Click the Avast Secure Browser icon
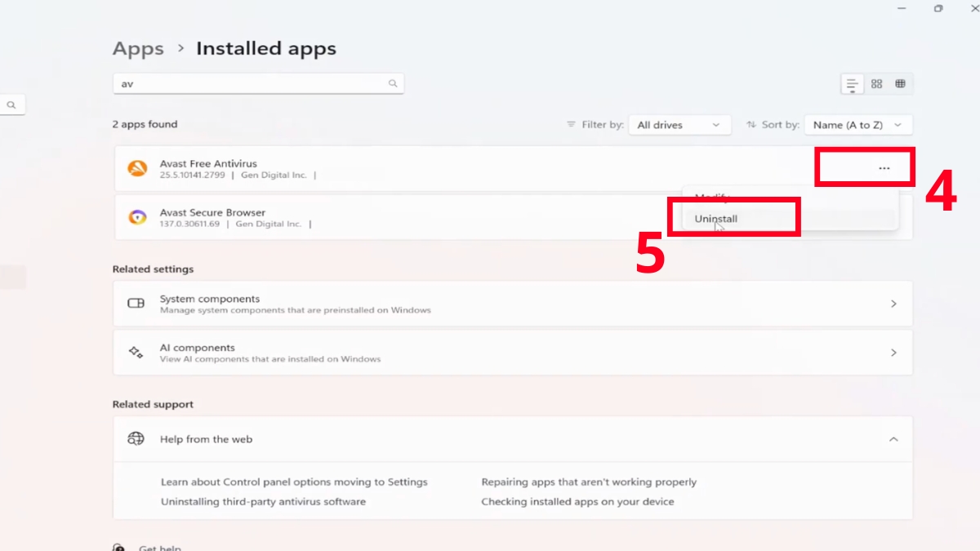This screenshot has height=551, width=980. [x=137, y=217]
